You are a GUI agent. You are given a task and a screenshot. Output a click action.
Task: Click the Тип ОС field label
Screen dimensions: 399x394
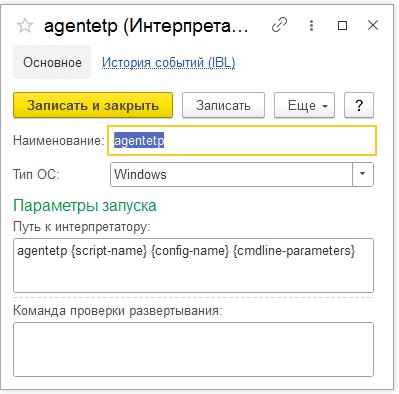pos(36,174)
